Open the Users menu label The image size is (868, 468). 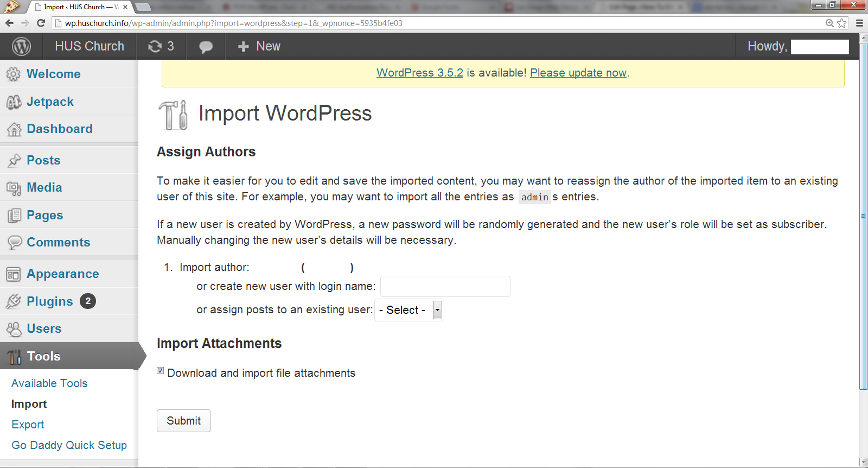pos(44,328)
